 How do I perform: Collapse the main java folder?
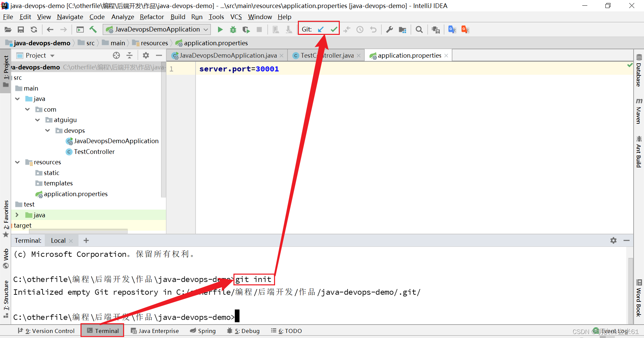click(17, 99)
